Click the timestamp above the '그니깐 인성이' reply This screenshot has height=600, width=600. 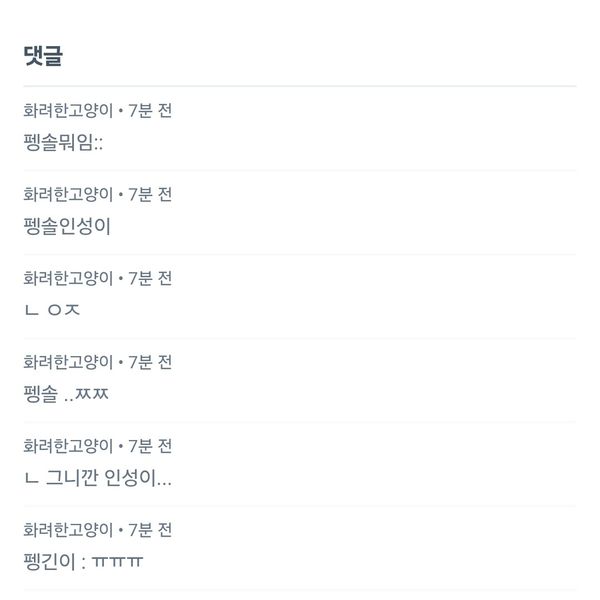(150, 446)
